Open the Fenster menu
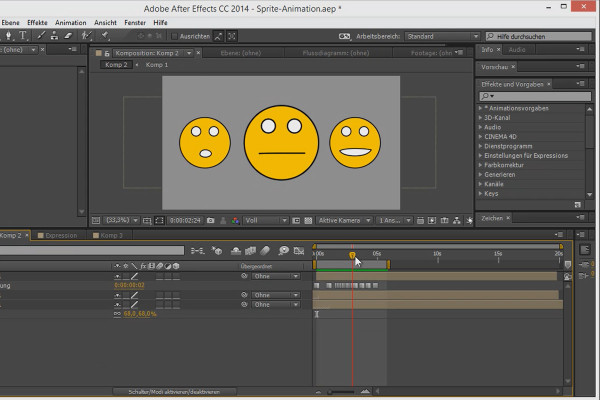This screenshot has width=600, height=400. pyautogui.click(x=135, y=23)
